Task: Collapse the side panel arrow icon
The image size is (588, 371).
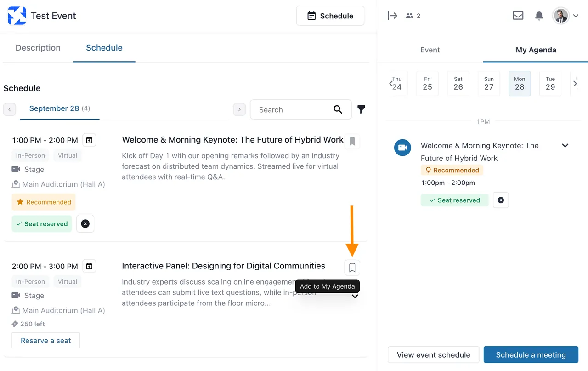Action: coord(392,16)
